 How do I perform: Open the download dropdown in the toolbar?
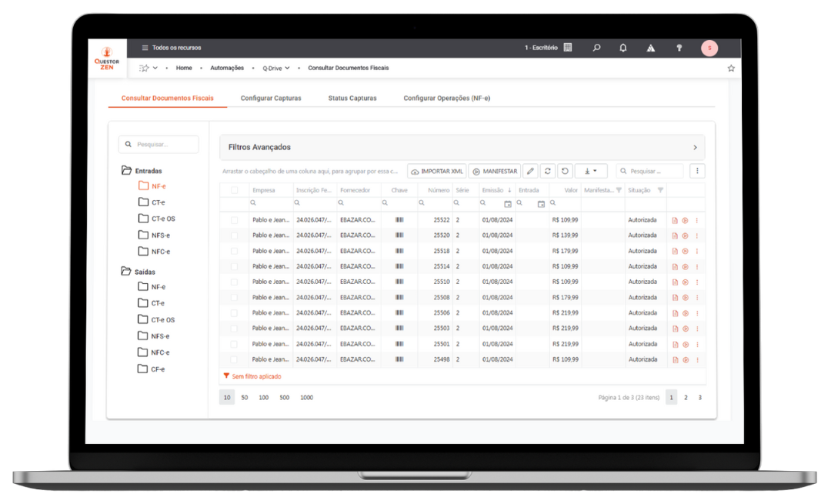point(591,171)
